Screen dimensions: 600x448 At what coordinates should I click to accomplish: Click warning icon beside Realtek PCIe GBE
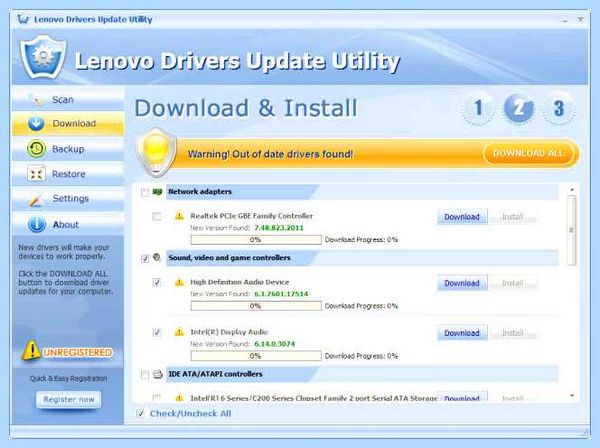tap(179, 216)
